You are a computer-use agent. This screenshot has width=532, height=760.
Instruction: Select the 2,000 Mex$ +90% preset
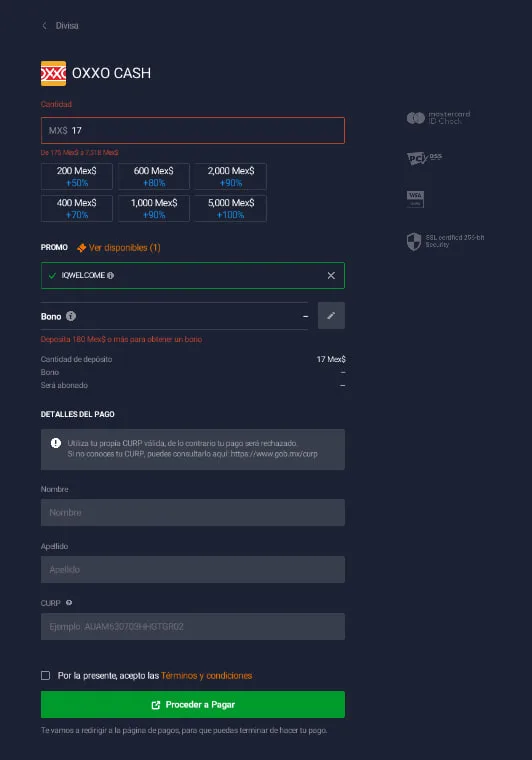(231, 176)
